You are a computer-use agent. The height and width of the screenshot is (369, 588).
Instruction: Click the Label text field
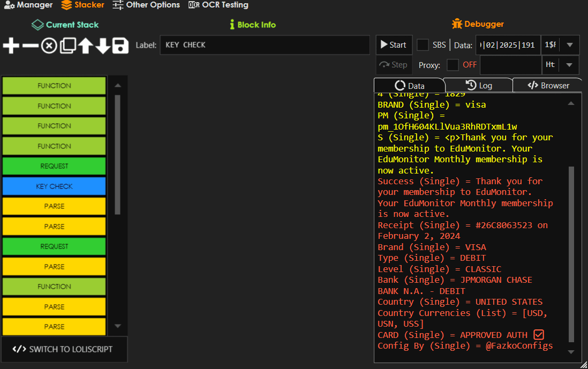(265, 45)
